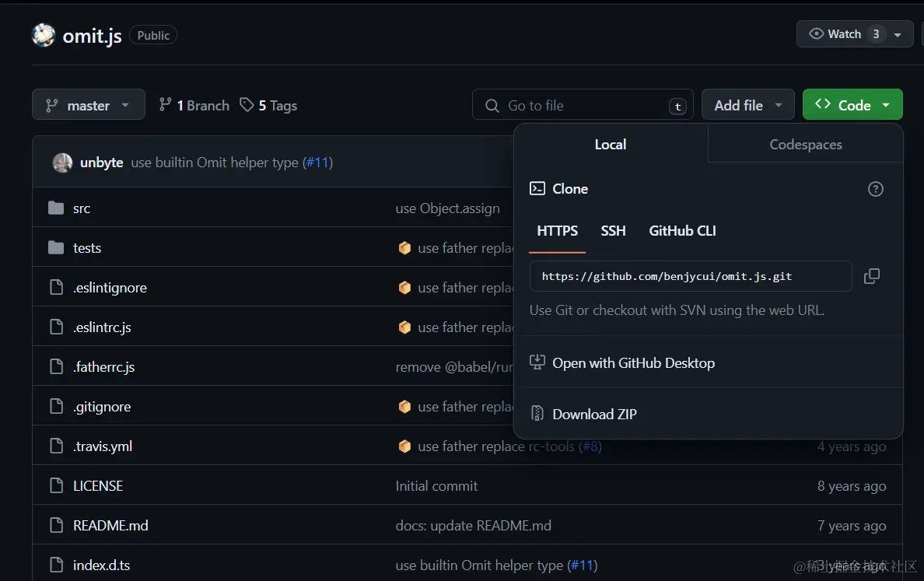This screenshot has width=924, height=581.
Task: Copy the clone URL with the copy icon
Action: 872,276
